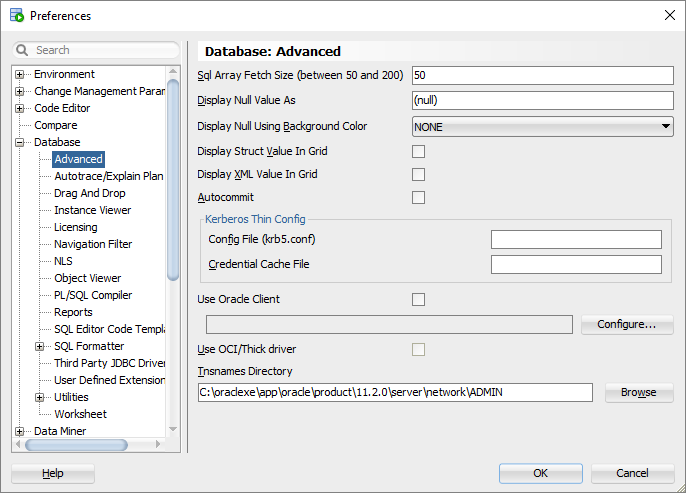Expand the SQL Formatter node
This screenshot has width=686, height=493.
[x=40, y=347]
